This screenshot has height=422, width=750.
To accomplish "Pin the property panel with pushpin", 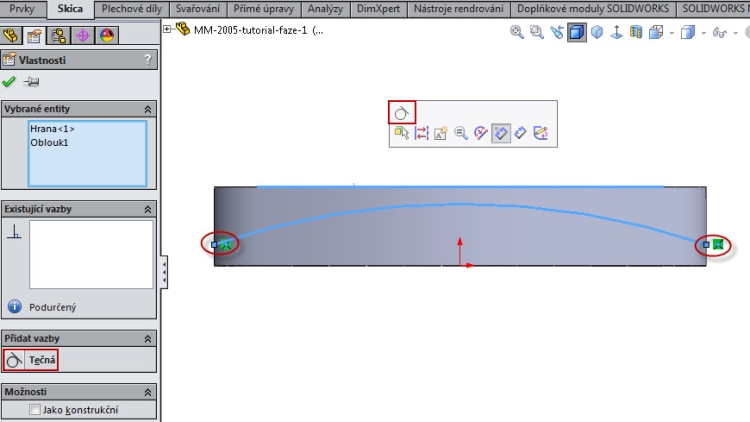I will coord(32,82).
